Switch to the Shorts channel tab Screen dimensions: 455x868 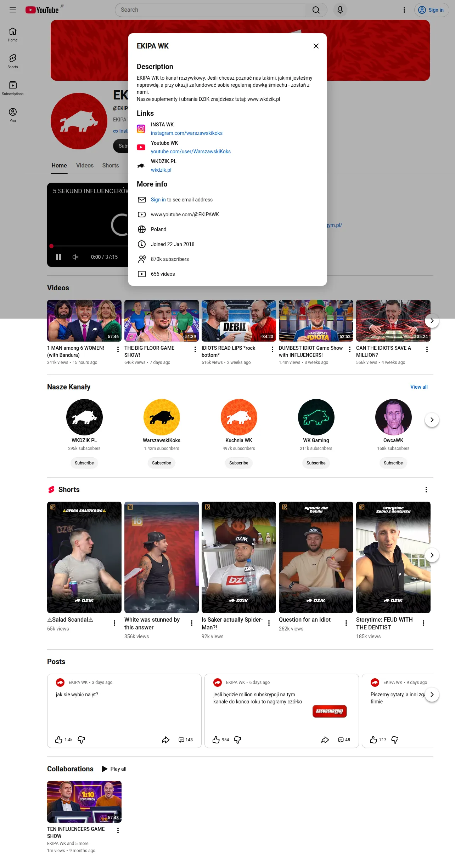point(111,165)
